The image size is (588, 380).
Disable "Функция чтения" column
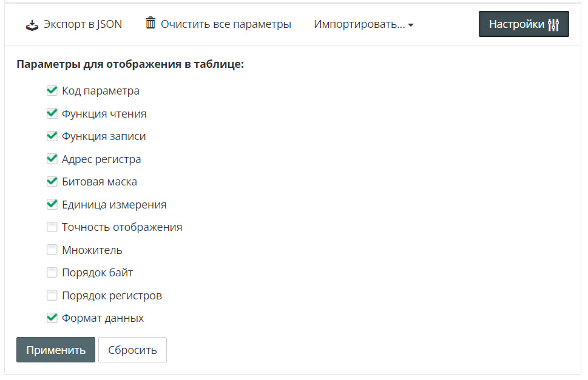coord(52,113)
